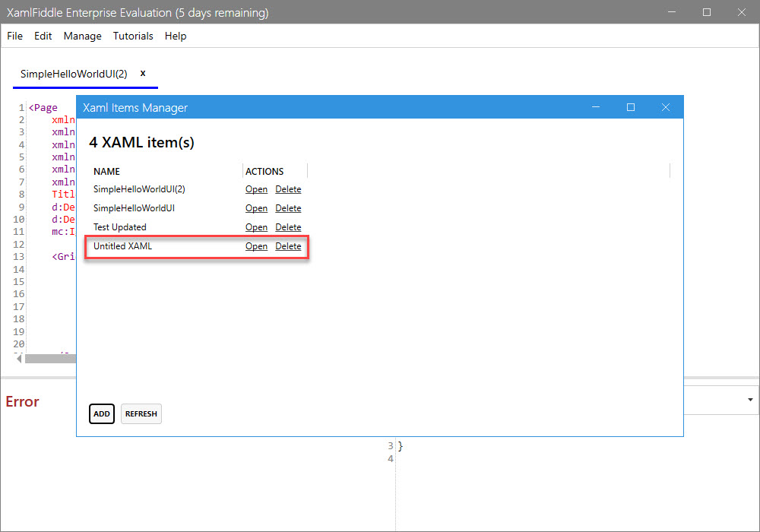
Task: Open the Edit menu
Action: coord(43,36)
